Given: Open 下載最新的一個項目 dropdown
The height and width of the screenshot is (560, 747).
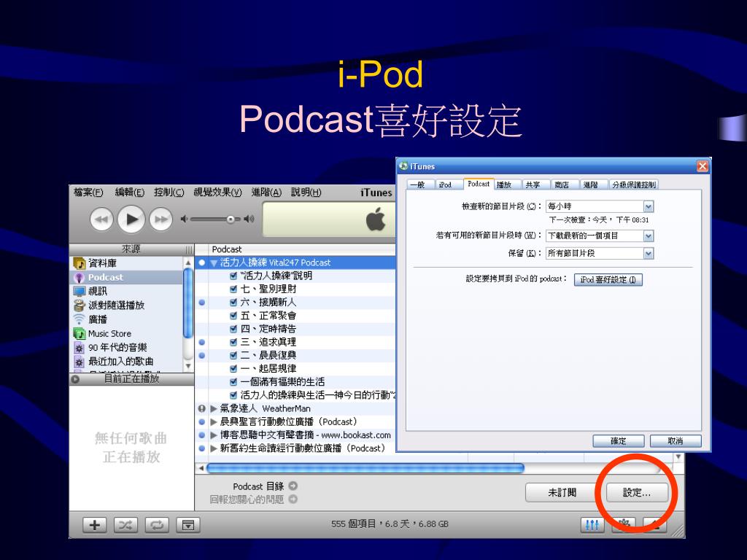Looking at the screenshot, I should [x=600, y=236].
